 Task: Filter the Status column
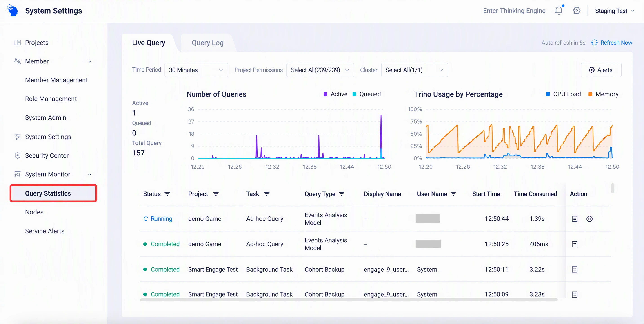(167, 194)
